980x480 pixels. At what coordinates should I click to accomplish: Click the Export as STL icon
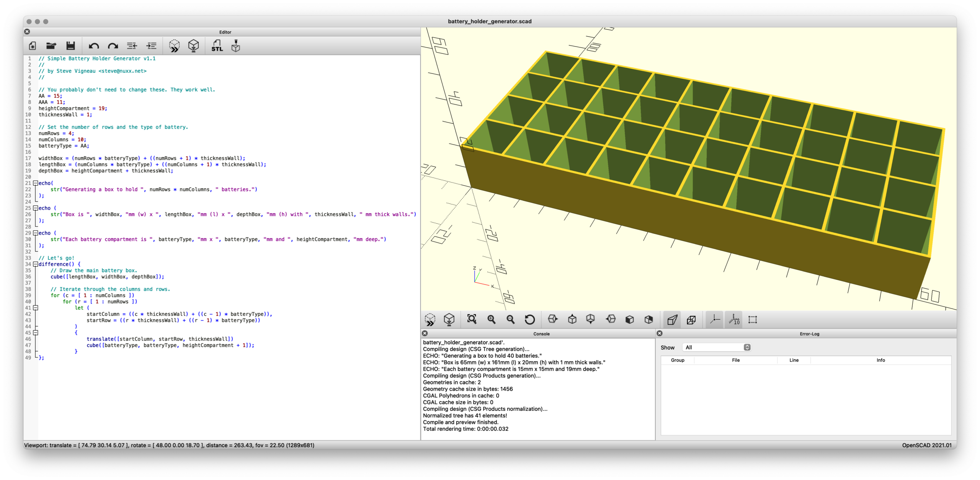217,46
